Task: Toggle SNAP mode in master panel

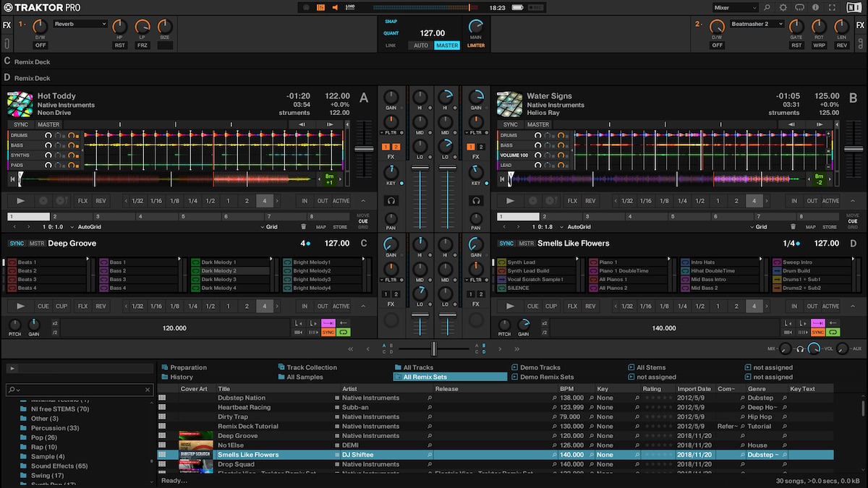Action: pos(391,22)
